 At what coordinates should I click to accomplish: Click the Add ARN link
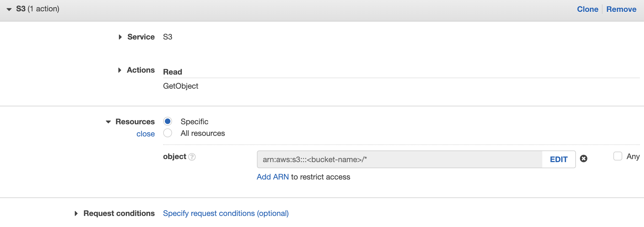coord(273,177)
